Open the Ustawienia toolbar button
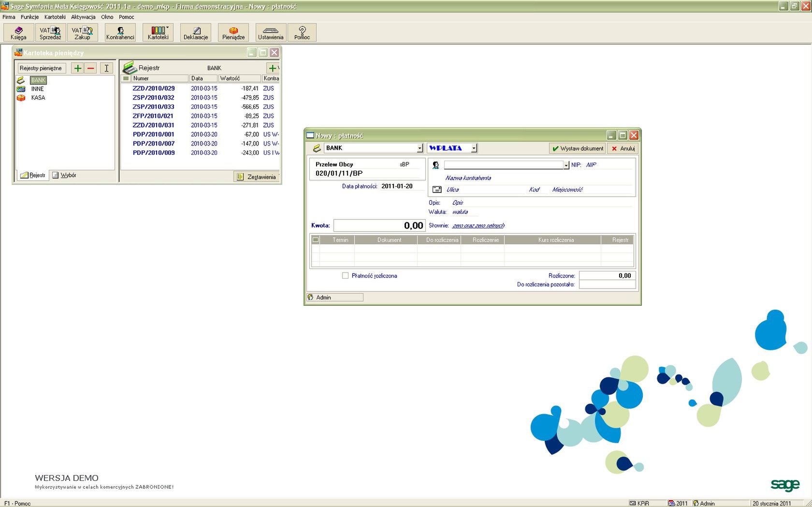This screenshot has height=507, width=812. click(271, 32)
